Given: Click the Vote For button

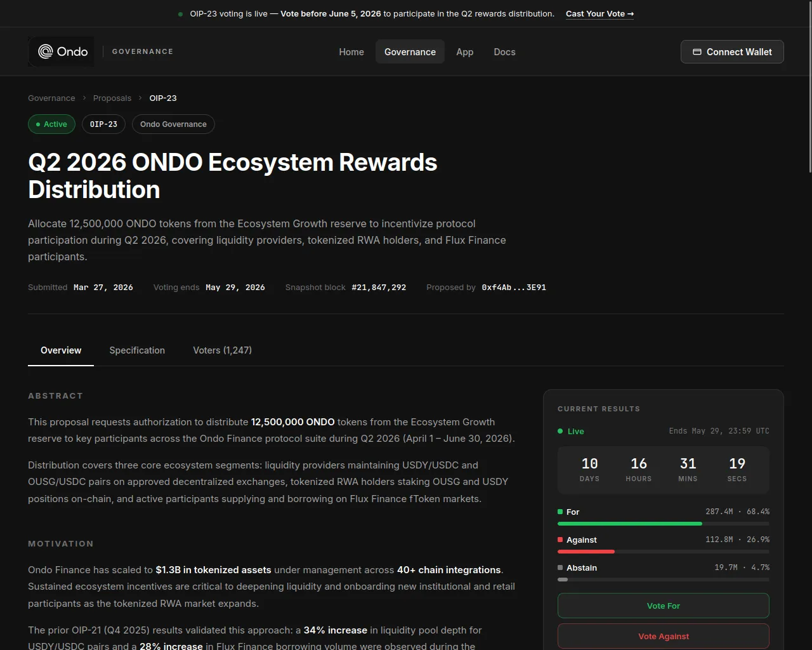Looking at the screenshot, I should pos(664,606).
